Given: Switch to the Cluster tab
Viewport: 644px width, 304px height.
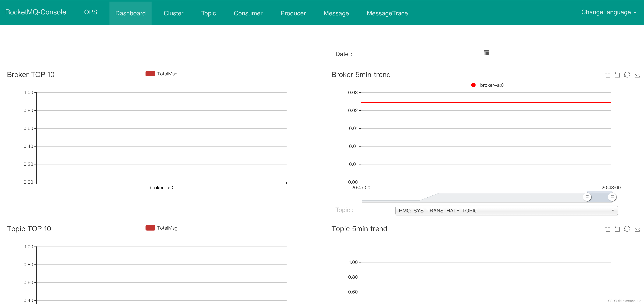Looking at the screenshot, I should coord(173,13).
